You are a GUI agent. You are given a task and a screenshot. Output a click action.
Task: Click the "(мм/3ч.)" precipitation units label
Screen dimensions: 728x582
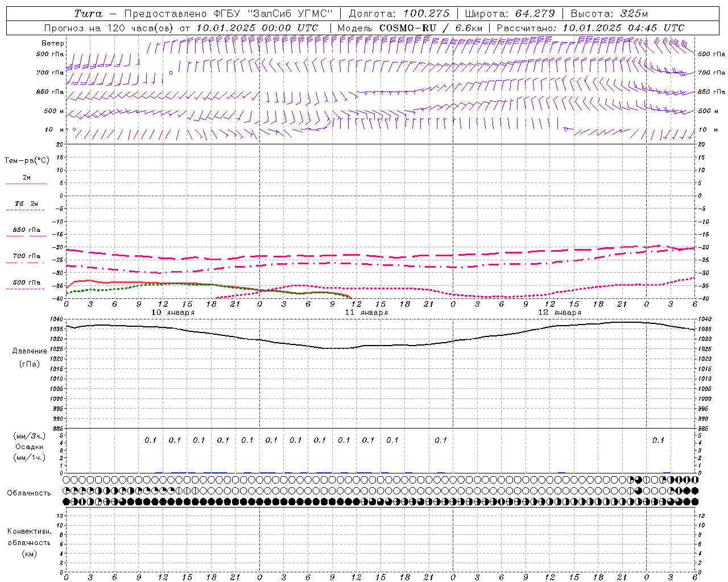[x=30, y=436]
